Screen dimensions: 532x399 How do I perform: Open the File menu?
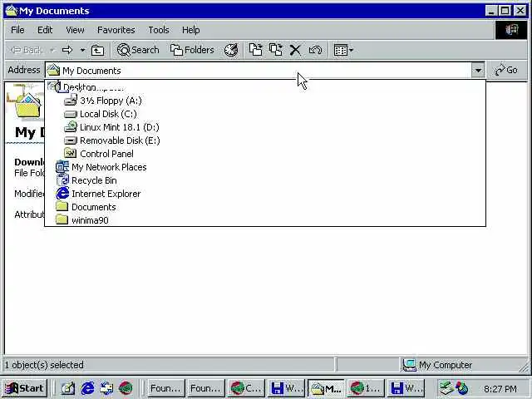[x=17, y=30]
